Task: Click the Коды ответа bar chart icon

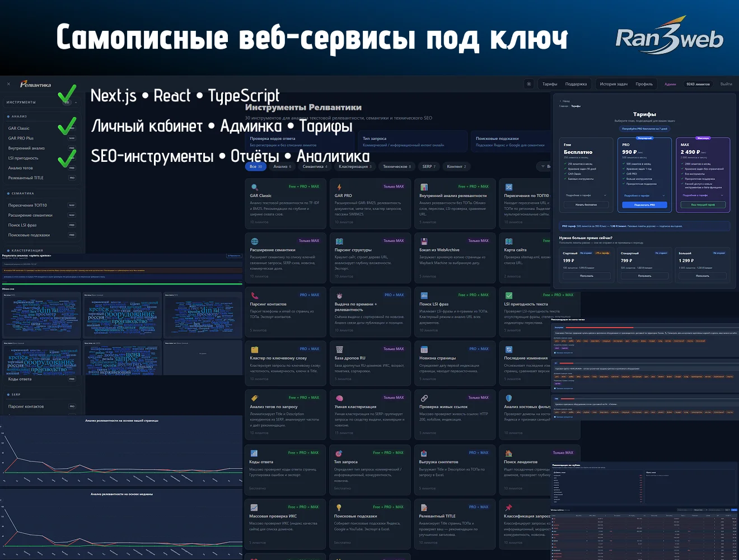Action: point(254,453)
